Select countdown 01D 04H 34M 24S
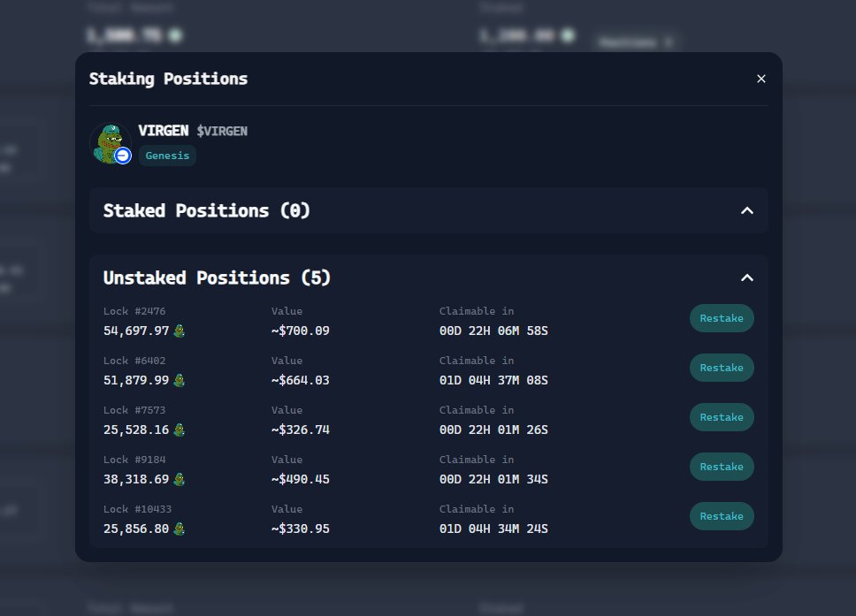Image resolution: width=856 pixels, height=616 pixels. point(493,529)
